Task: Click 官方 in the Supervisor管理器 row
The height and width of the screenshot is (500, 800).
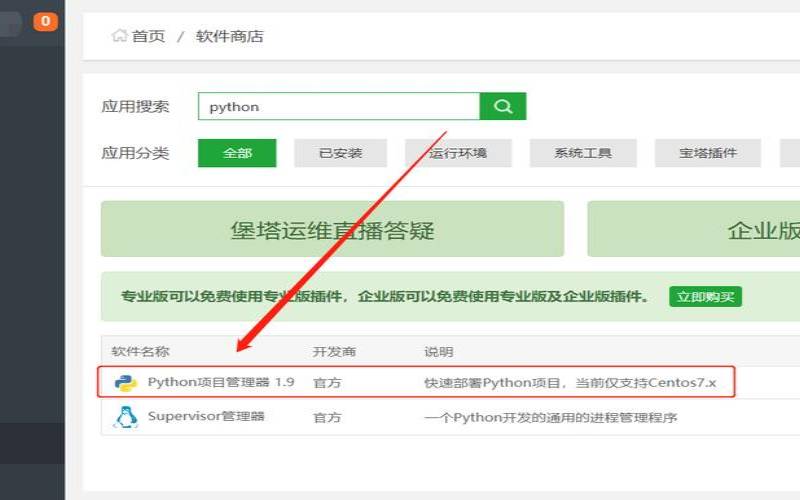Action: [x=327, y=417]
